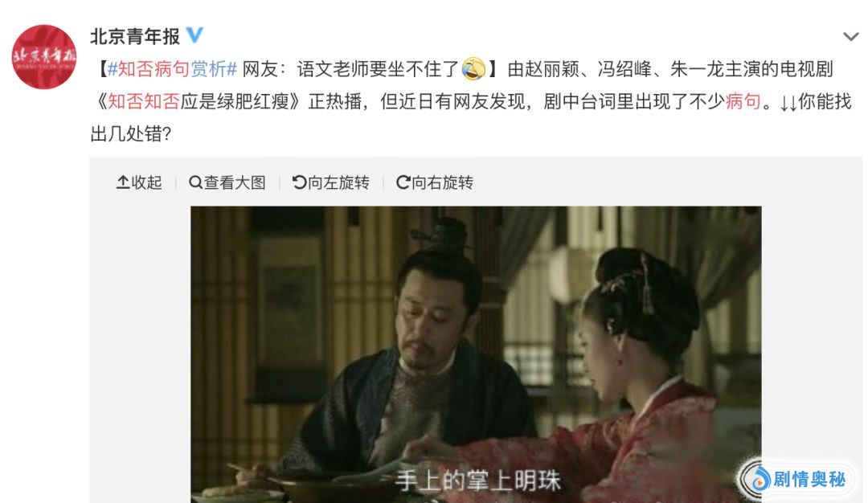Click the red 知否知否 keyword link
868x503 pixels.
143,102
